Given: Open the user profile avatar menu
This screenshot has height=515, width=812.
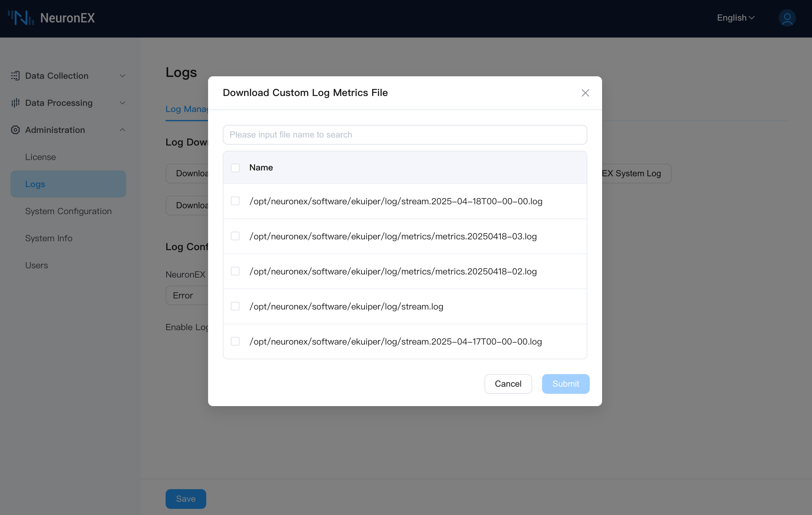Looking at the screenshot, I should tap(787, 18).
